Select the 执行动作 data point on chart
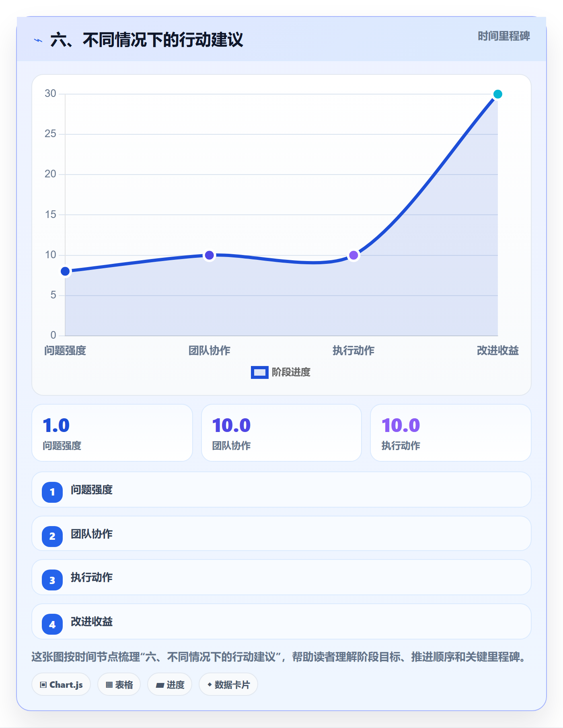563x728 pixels. (353, 255)
